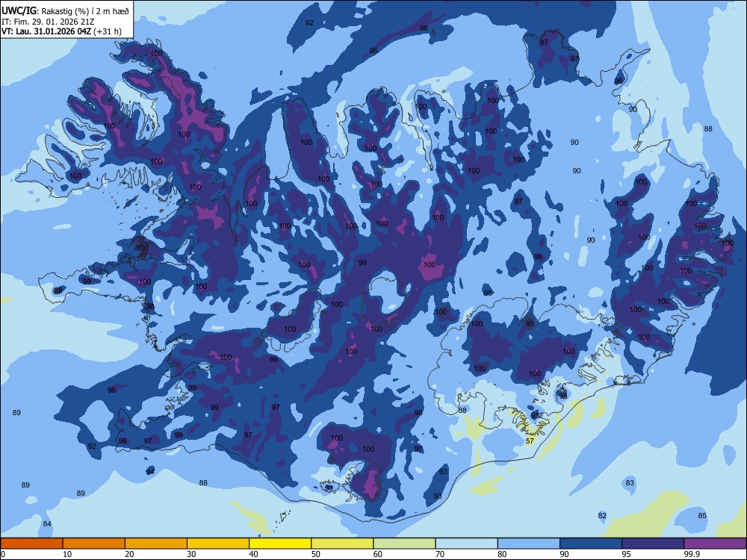Click the pale blue 70–80 legend swatch
This screenshot has width=747, height=560.
point(466,544)
